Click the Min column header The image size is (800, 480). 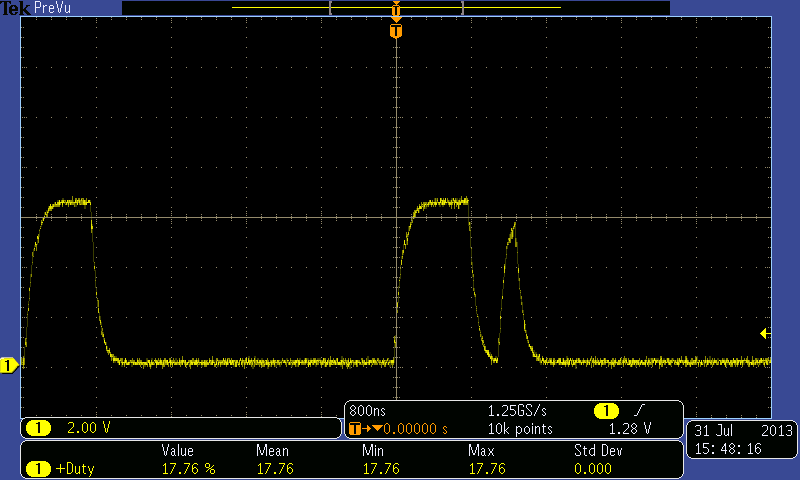point(372,451)
